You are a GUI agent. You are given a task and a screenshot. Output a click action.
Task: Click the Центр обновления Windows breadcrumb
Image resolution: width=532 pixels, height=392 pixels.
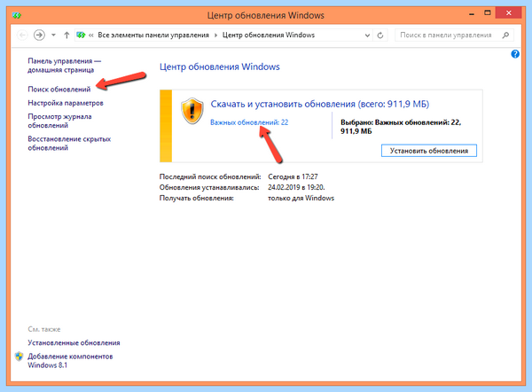point(269,35)
